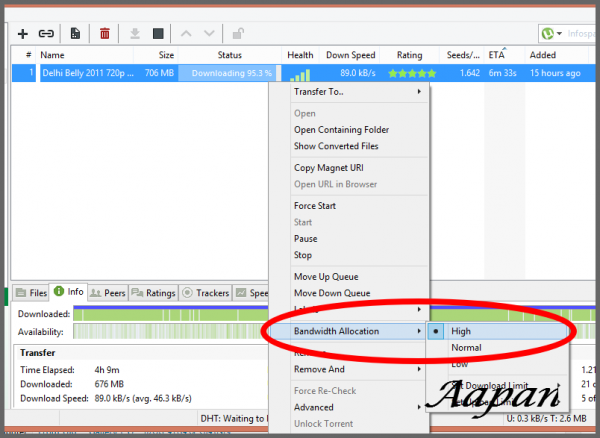Select Move Down Queue menu entry
This screenshot has width=600, height=438.
pyautogui.click(x=332, y=293)
